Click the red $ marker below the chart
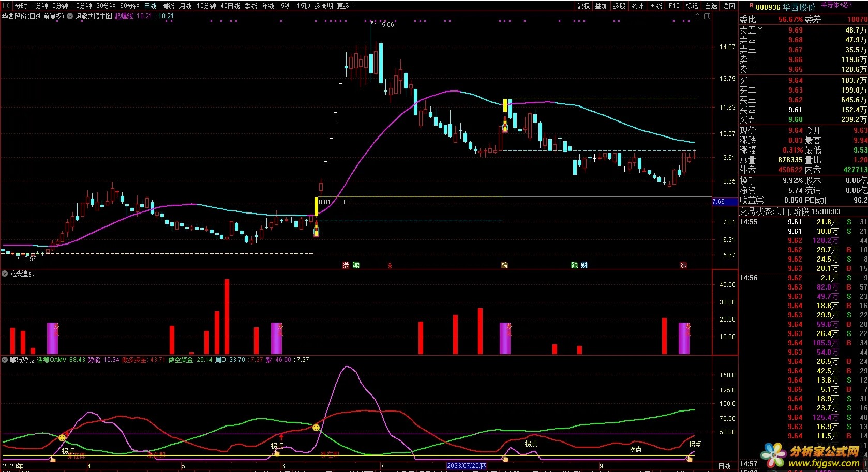Image resolution: width=868 pixels, height=472 pixels. [x=390, y=265]
